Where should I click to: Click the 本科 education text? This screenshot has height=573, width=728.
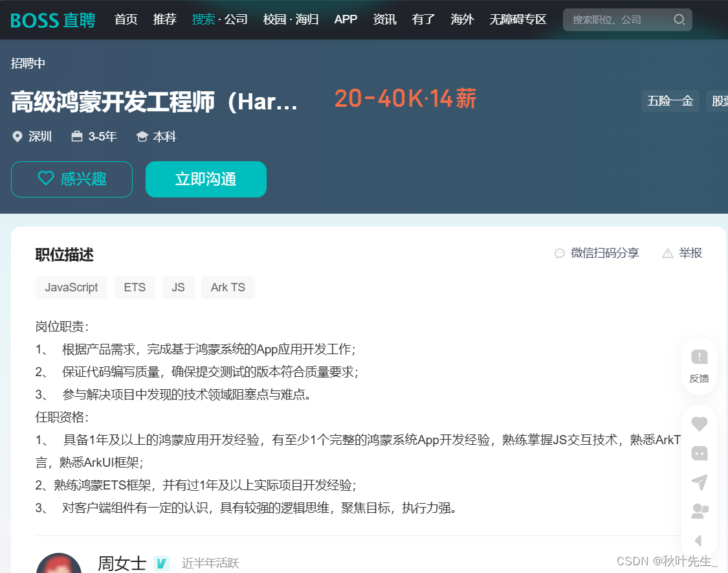click(x=165, y=137)
